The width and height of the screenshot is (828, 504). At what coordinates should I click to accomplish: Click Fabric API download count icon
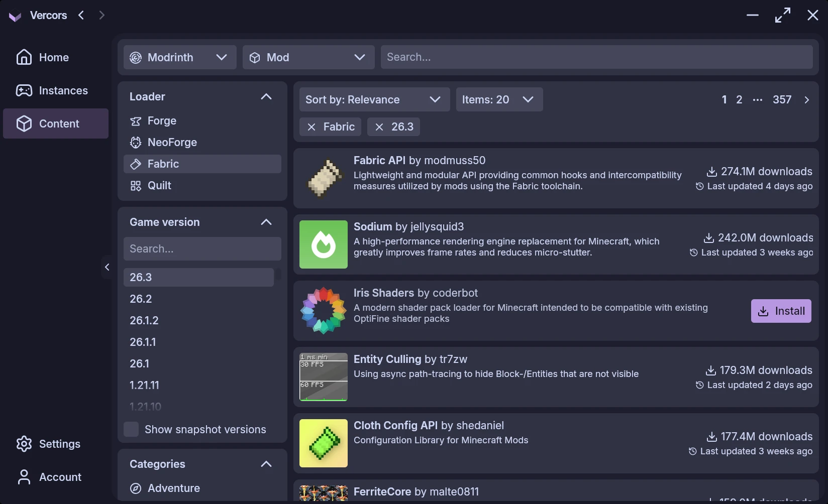click(x=712, y=172)
